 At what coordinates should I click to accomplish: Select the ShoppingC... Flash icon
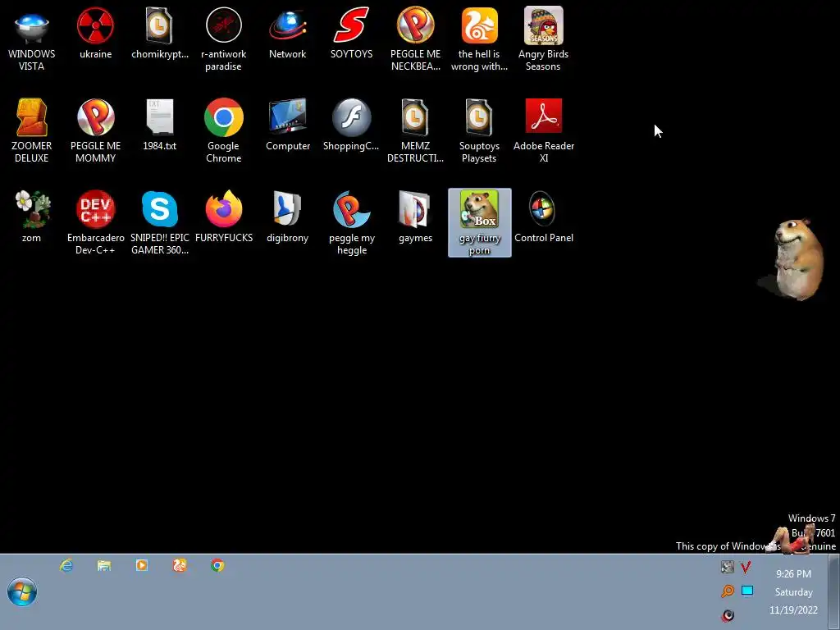pos(351,126)
